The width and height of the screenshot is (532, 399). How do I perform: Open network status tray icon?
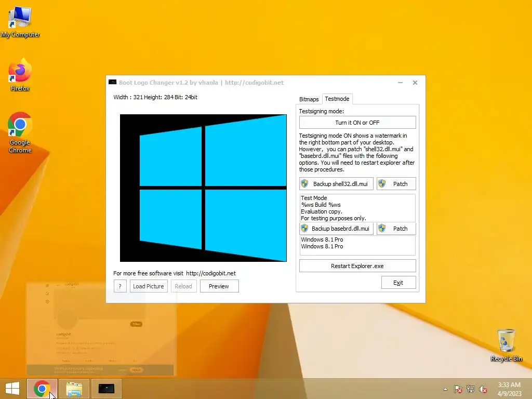pos(471,389)
